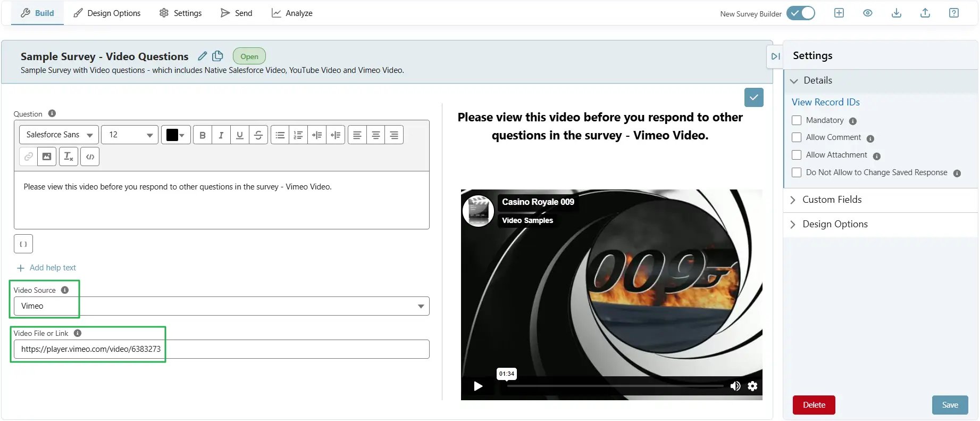Right align the question text
This screenshot has width=980, height=421.
(x=394, y=135)
